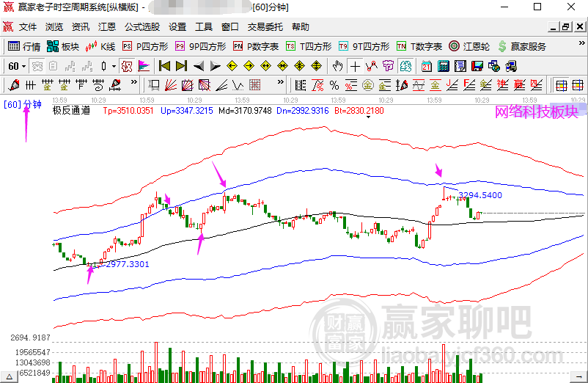Select the hand pan tool
Image resolution: width=588 pixels, height=383 pixels.
tap(338, 66)
